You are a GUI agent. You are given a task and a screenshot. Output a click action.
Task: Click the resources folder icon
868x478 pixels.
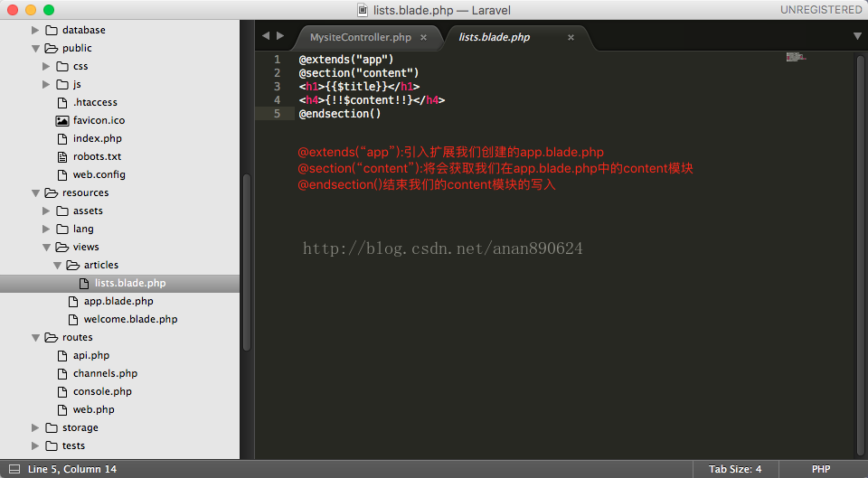(x=52, y=192)
